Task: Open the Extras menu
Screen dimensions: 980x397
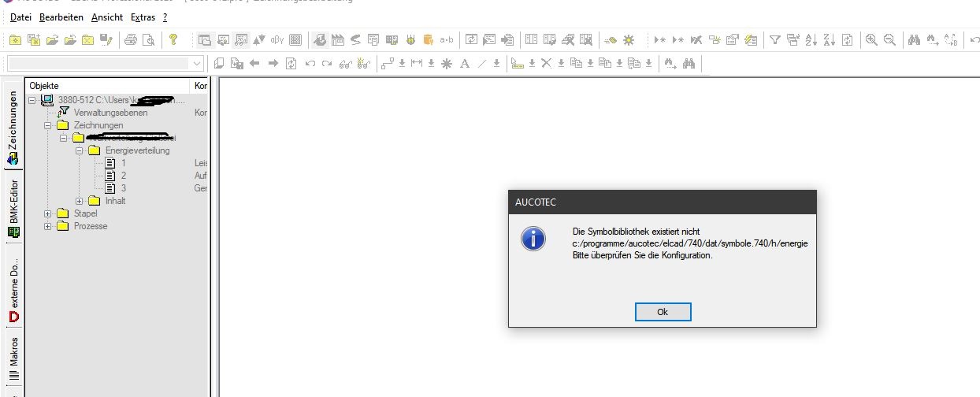Action: point(143,17)
